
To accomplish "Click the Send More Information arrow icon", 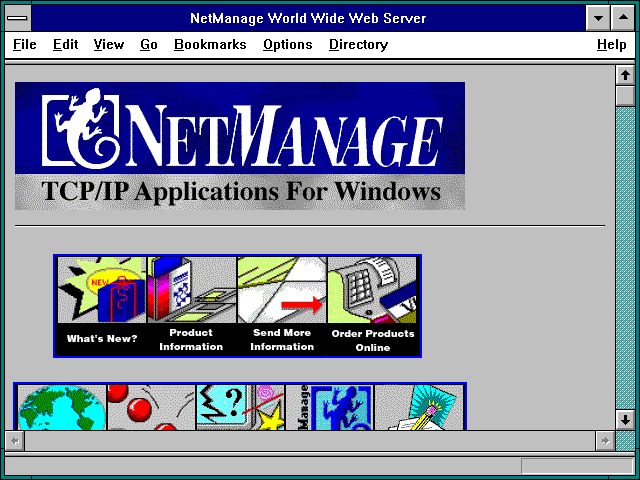I will 282,290.
